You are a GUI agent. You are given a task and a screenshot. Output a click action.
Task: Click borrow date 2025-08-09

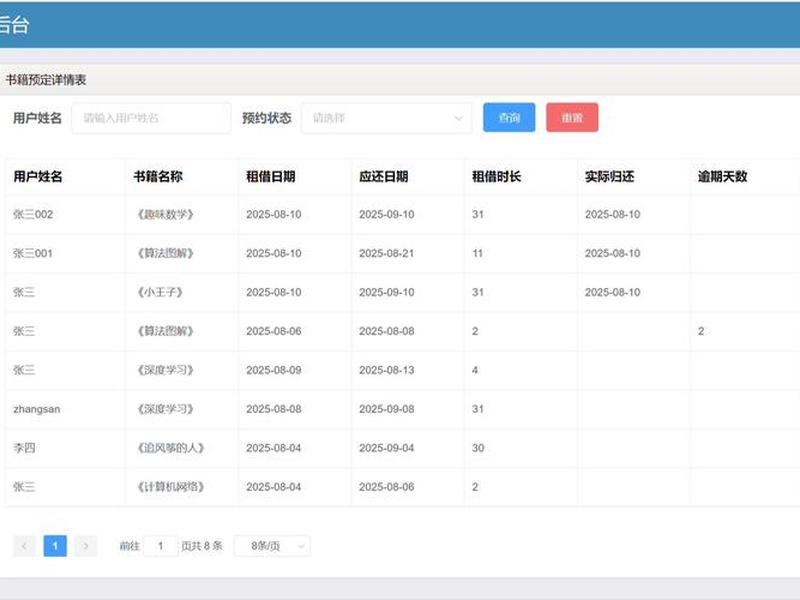click(x=274, y=370)
